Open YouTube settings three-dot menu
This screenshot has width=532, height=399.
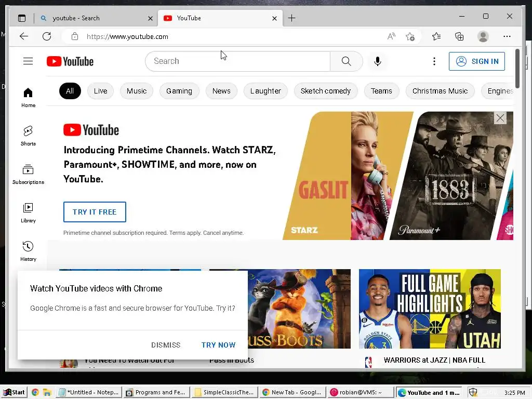tap(434, 61)
